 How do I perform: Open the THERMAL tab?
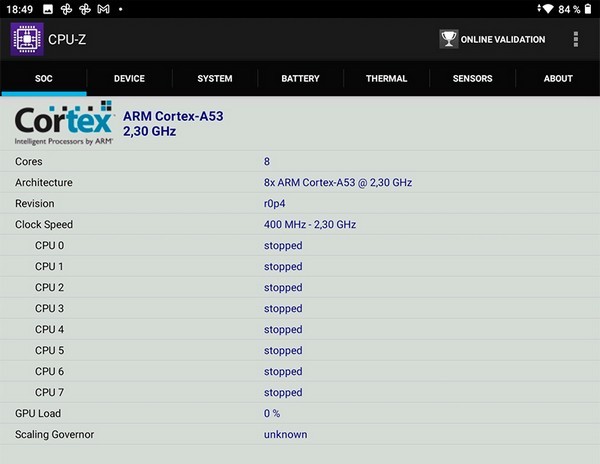386,79
